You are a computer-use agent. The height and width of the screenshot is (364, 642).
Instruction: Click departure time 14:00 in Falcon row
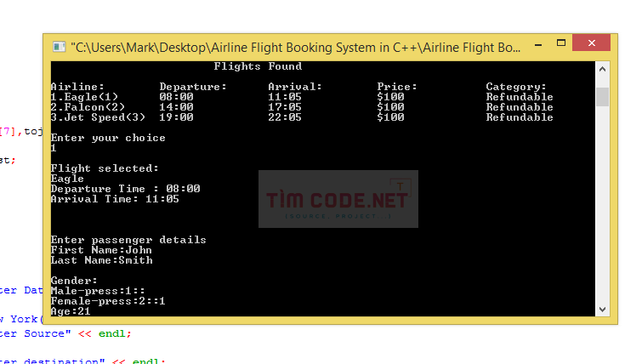click(x=177, y=107)
